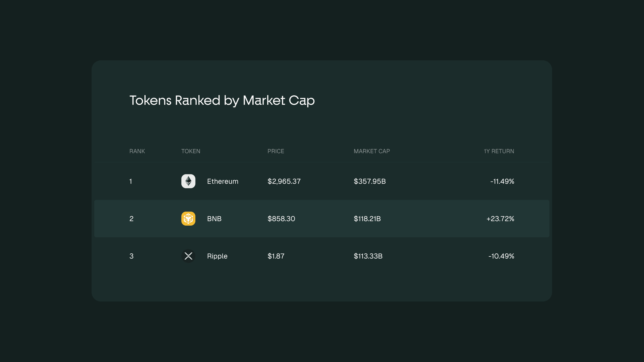
Task: Open the BNB token name link
Action: pyautogui.click(x=214, y=219)
